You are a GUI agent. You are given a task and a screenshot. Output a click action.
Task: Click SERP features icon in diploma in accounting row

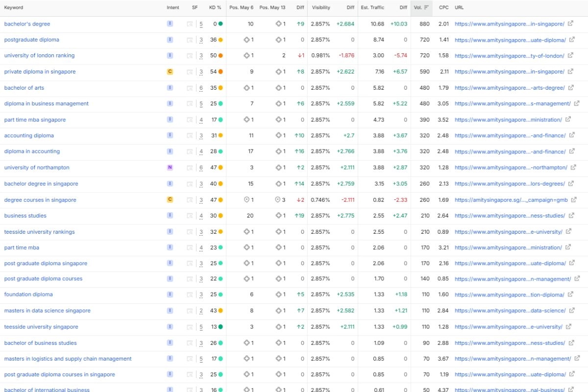click(190, 152)
